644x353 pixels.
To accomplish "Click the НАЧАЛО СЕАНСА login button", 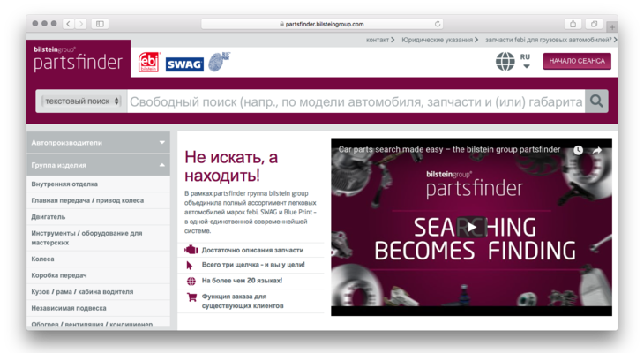I will point(577,61).
